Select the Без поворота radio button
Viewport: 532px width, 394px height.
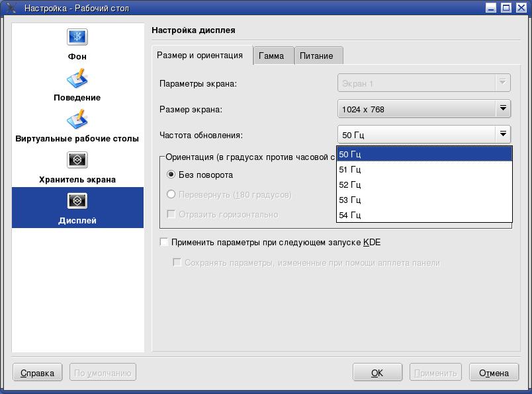coord(171,175)
